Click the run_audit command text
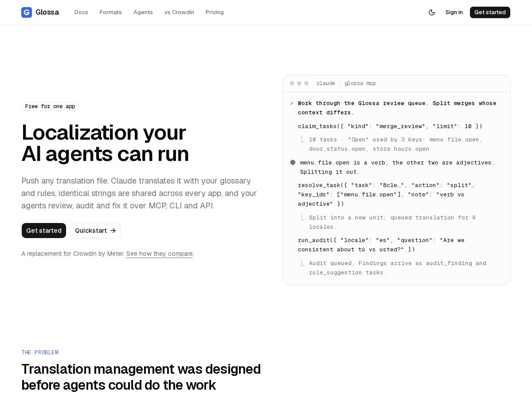This screenshot has width=532, height=399. tap(381, 245)
